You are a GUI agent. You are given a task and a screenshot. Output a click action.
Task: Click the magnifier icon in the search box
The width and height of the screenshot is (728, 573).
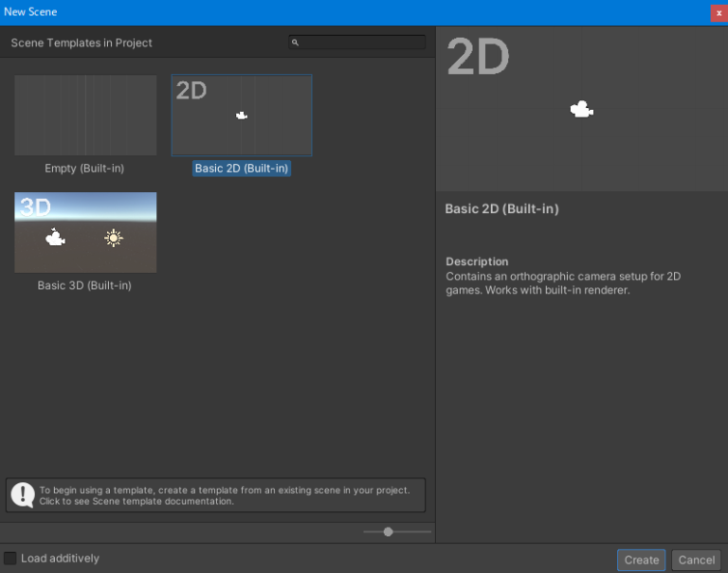[x=296, y=43]
